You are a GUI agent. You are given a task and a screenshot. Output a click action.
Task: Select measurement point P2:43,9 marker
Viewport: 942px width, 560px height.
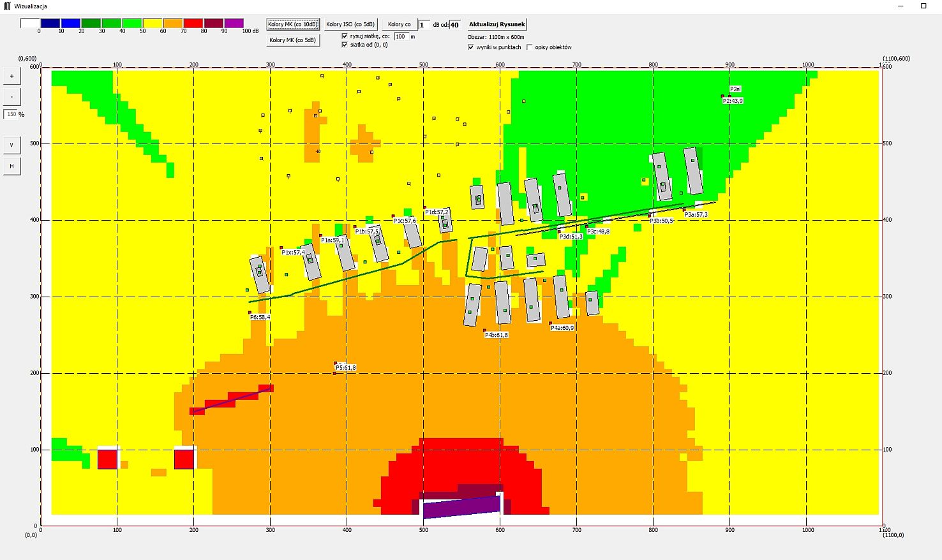[x=722, y=97]
